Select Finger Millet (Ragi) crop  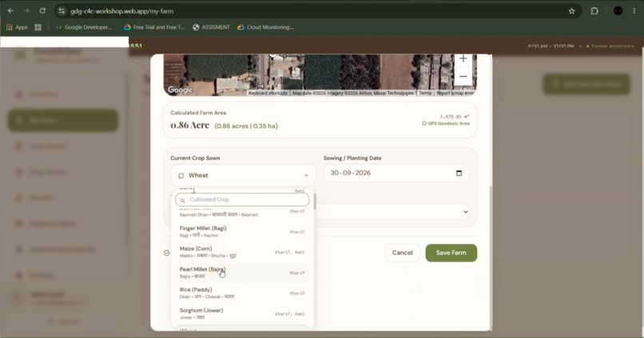click(242, 232)
